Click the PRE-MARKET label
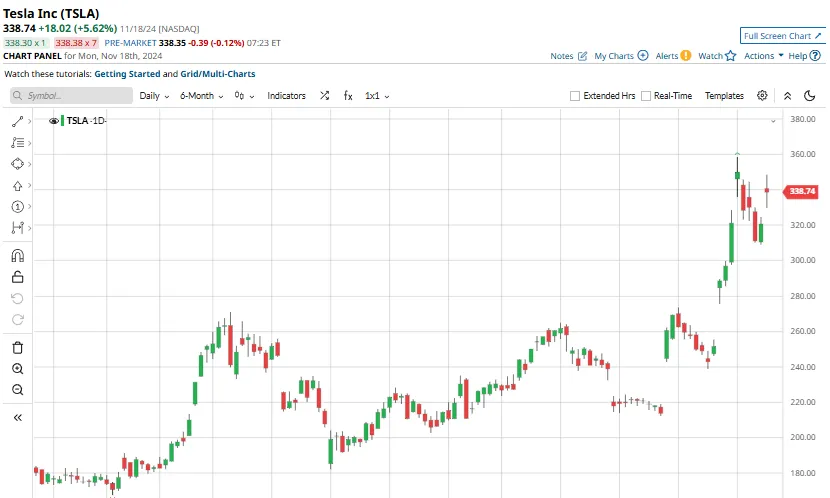The width and height of the screenshot is (830, 498). (130, 43)
